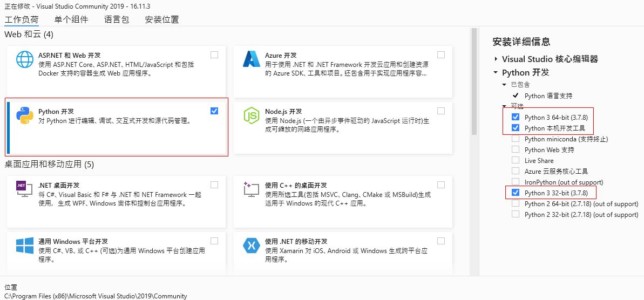This screenshot has width=644, height=300.
Task: Click the .NET desktop development icon
Action: [x=25, y=189]
